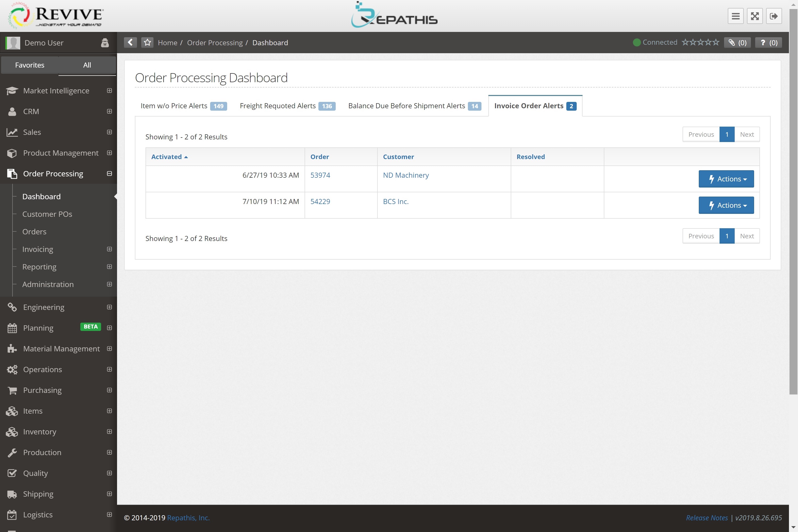Collapse the Order Processing menu section

[109, 174]
